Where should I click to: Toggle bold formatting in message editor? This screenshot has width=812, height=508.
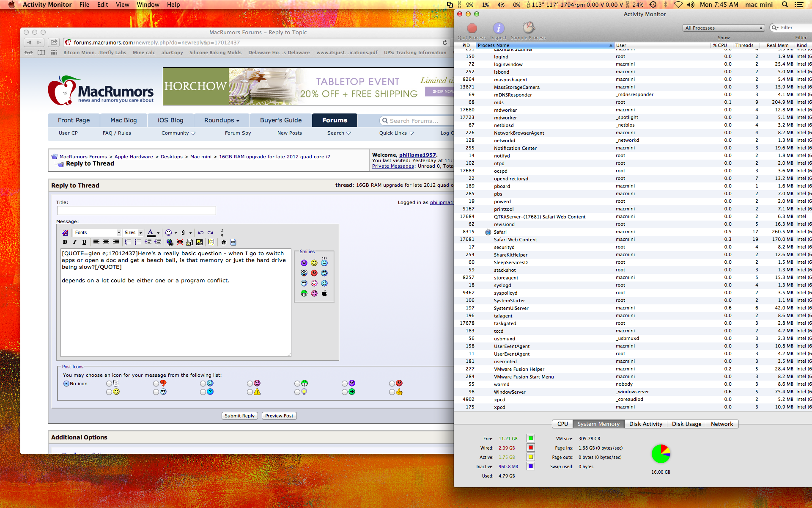pos(65,242)
